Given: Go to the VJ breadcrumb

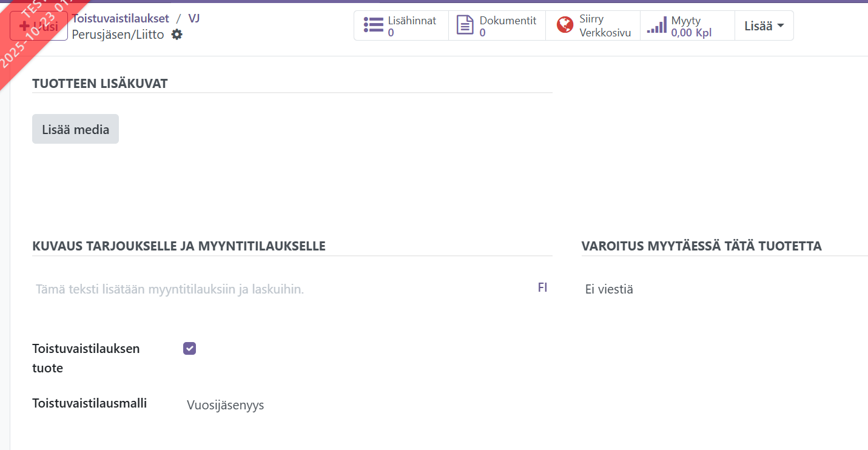Looking at the screenshot, I should click(194, 18).
